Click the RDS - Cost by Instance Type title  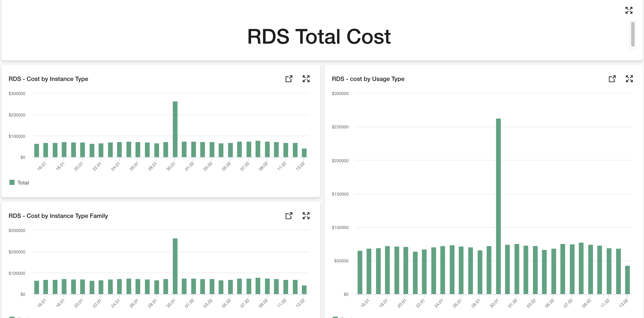coord(48,79)
